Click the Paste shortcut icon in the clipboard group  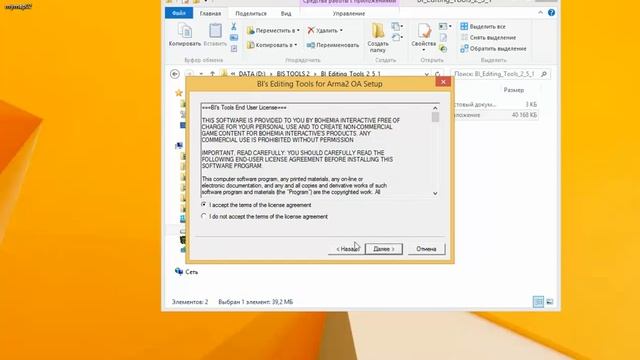[x=234, y=49]
